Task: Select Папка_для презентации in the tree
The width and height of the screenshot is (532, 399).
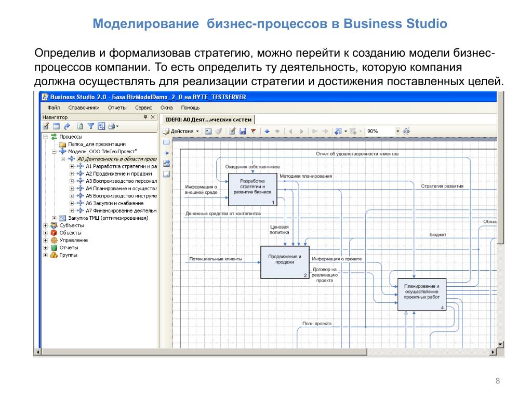Action: click(x=97, y=144)
